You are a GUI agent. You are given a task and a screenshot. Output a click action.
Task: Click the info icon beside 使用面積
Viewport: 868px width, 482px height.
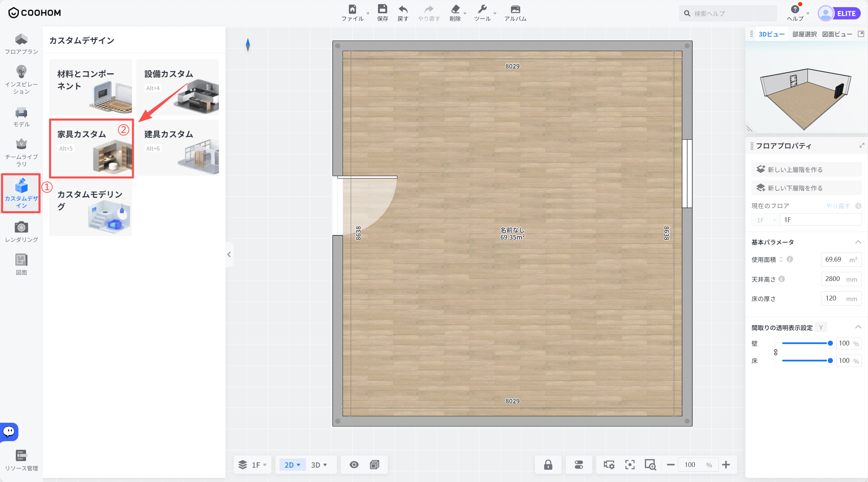tap(790, 259)
